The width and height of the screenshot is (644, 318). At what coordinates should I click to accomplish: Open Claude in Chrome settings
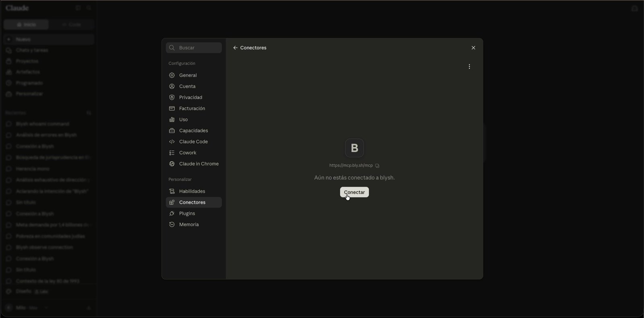point(194,164)
